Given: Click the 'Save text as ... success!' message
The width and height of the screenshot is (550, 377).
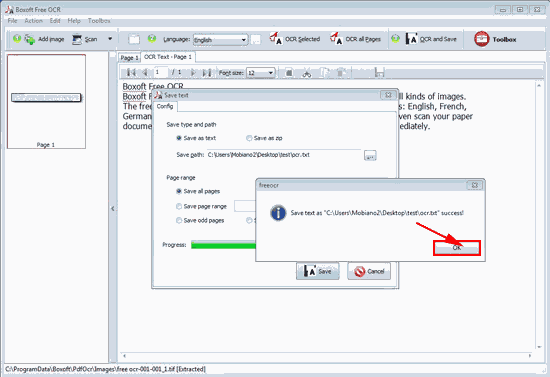Looking at the screenshot, I should point(377,213).
